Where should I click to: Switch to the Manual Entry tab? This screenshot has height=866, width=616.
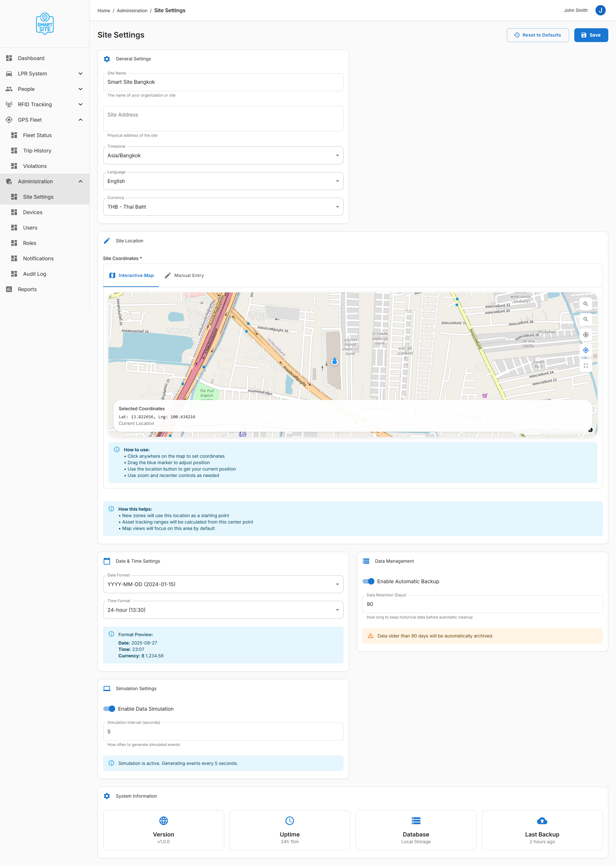(x=184, y=275)
